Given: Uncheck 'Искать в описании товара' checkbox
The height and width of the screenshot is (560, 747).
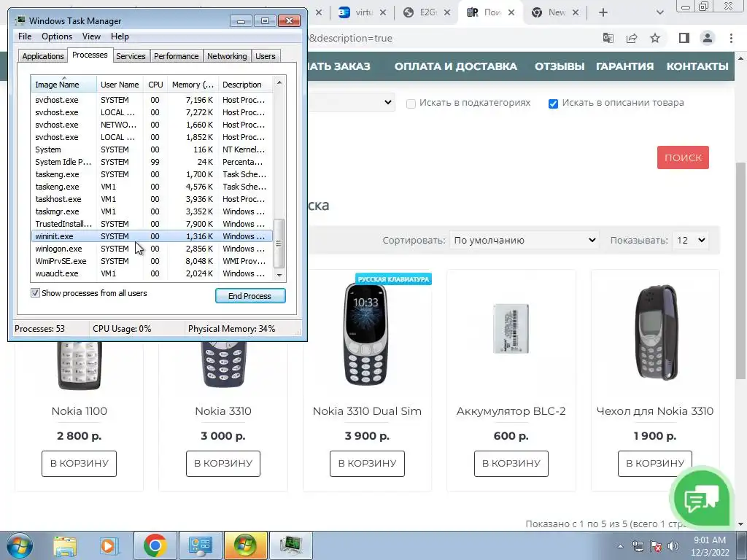Looking at the screenshot, I should [553, 104].
